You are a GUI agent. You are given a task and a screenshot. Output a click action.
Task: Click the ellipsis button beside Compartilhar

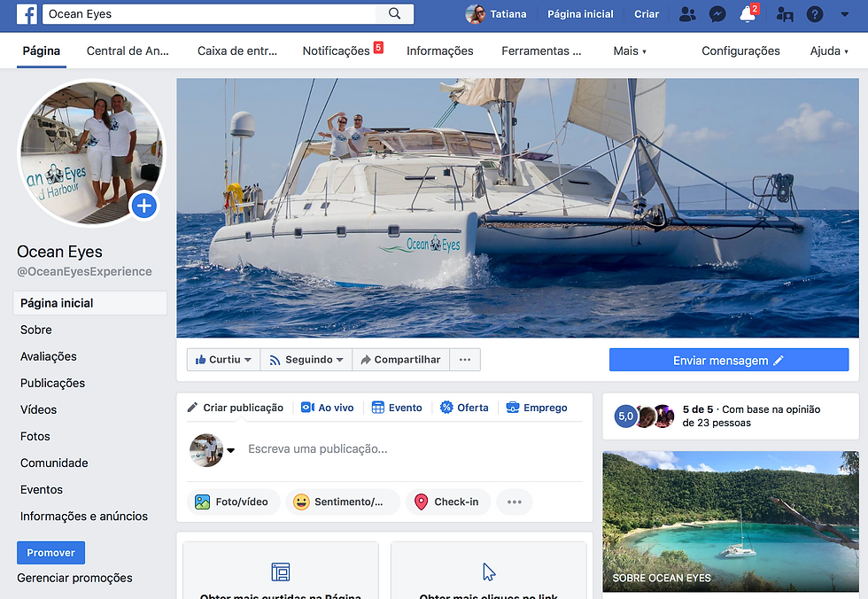[465, 360]
